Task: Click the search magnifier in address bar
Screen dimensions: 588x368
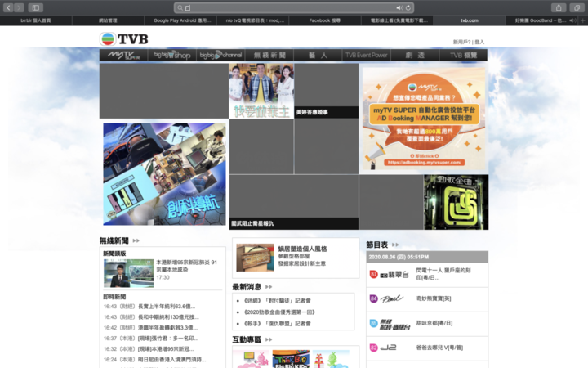Action: tap(180, 8)
